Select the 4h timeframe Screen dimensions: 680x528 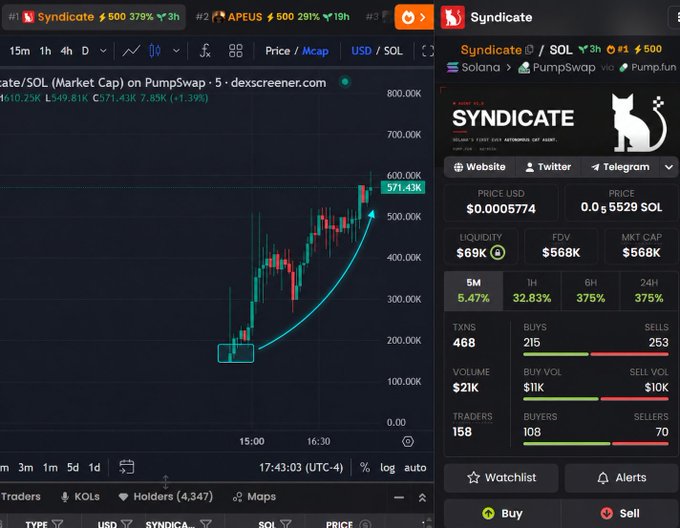pyautogui.click(x=66, y=51)
